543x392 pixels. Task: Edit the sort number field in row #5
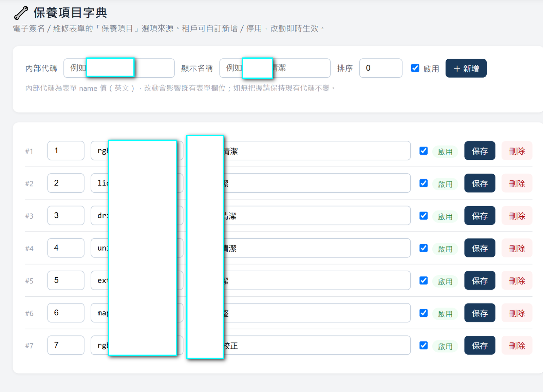click(x=66, y=280)
